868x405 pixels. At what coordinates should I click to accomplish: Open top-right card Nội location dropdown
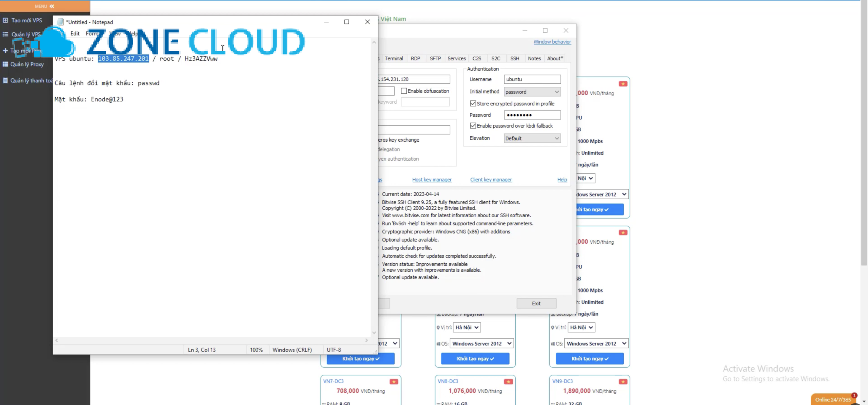point(586,178)
